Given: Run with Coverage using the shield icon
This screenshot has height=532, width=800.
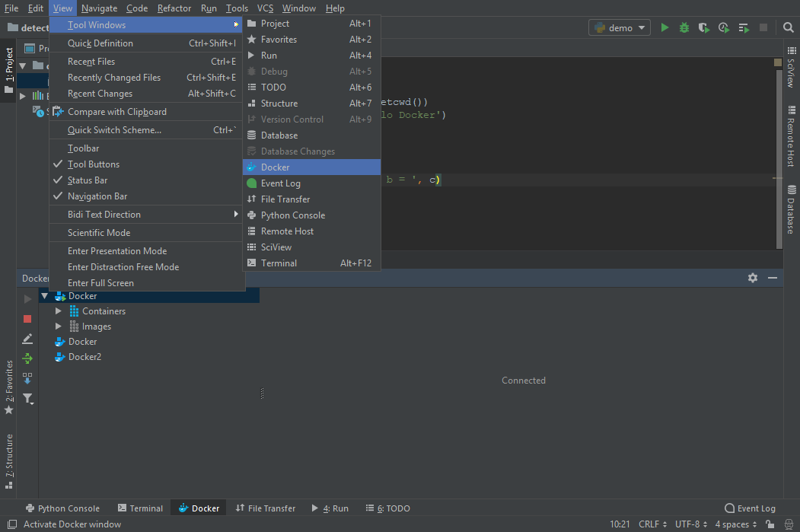Looking at the screenshot, I should point(703,27).
